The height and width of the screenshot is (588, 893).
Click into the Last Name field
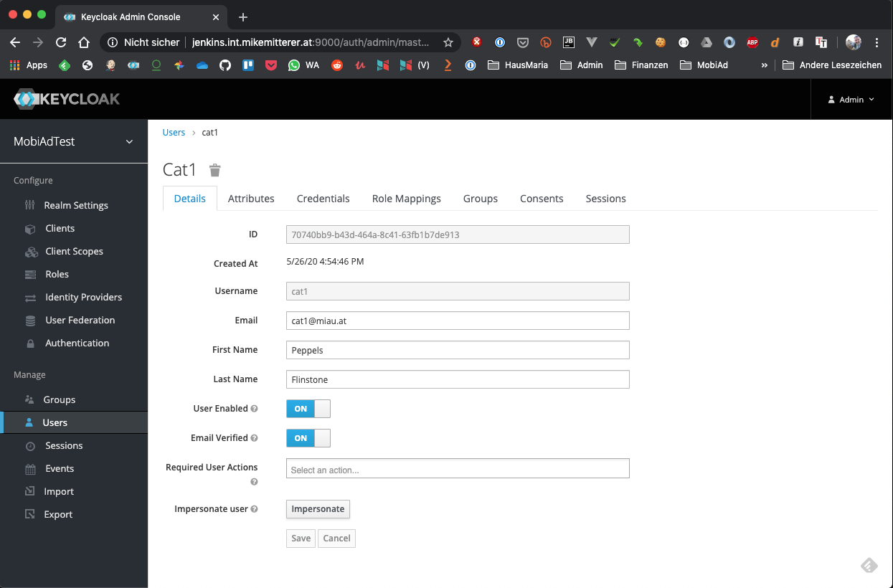(458, 379)
